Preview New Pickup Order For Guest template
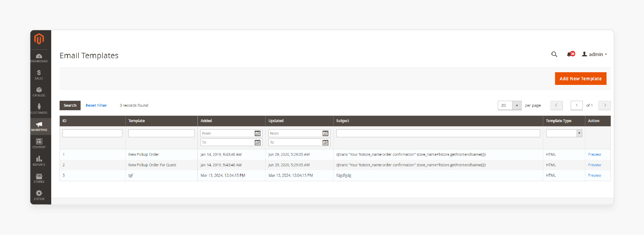This screenshot has width=644, height=235. [595, 165]
